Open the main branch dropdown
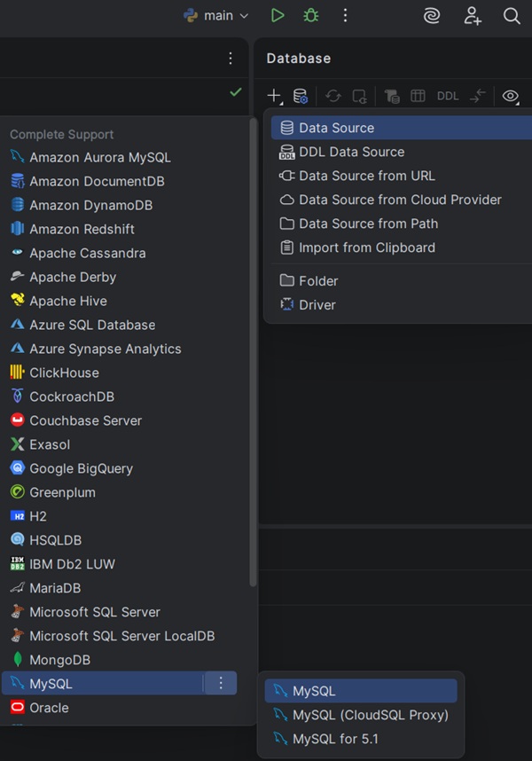The width and height of the screenshot is (532, 761). tap(215, 15)
